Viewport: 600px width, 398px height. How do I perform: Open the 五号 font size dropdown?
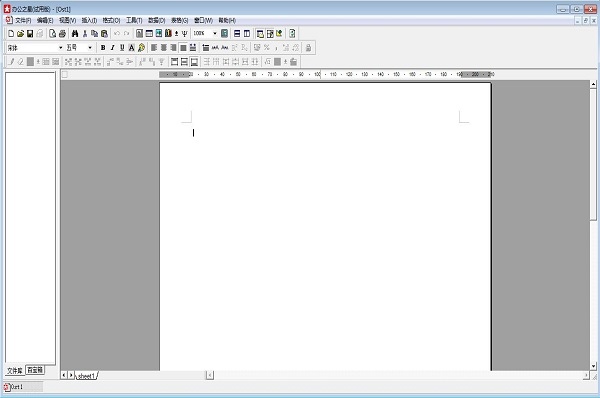90,48
